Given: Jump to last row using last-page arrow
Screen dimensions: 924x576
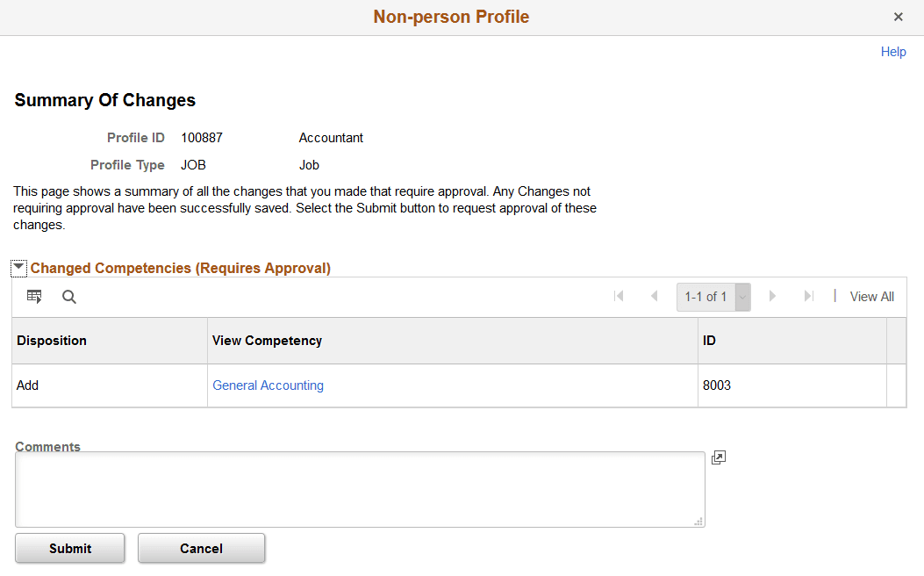Looking at the screenshot, I should click(x=807, y=297).
